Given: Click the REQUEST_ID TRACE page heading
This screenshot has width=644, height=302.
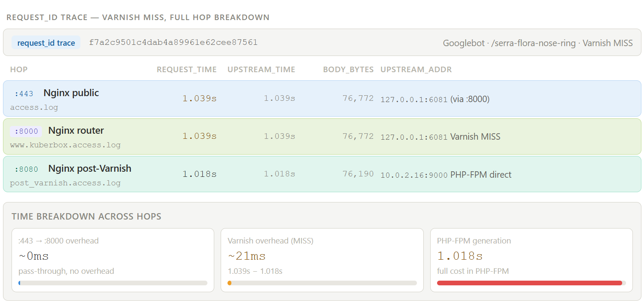Looking at the screenshot, I should tap(138, 18).
